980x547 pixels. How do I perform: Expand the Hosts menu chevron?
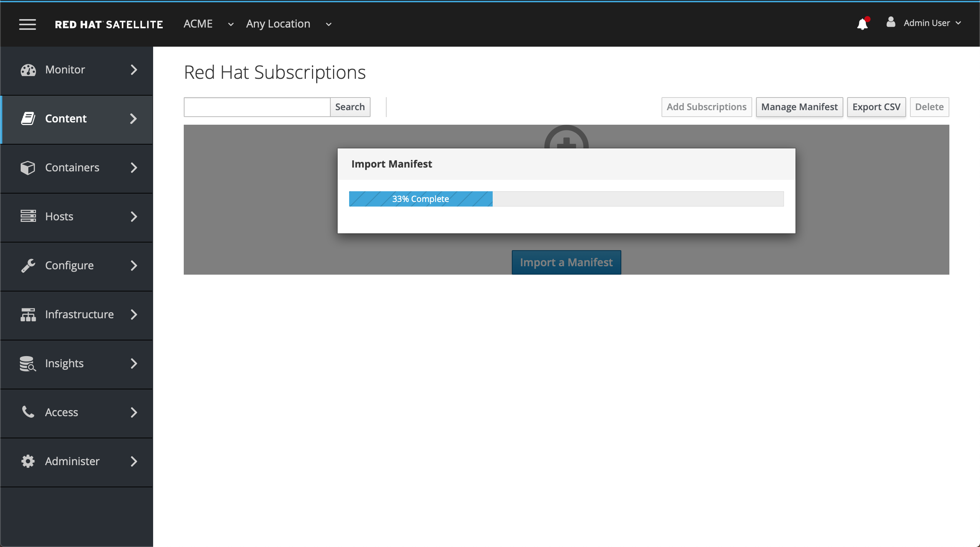click(134, 217)
